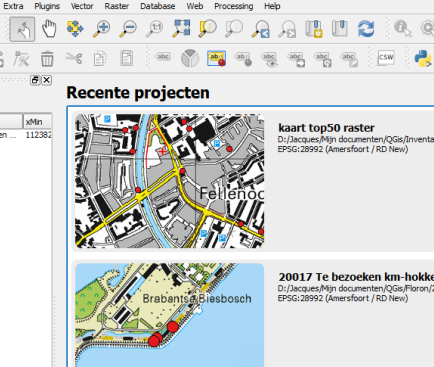
Task: Select the Rotate Label tool
Action: 322,59
